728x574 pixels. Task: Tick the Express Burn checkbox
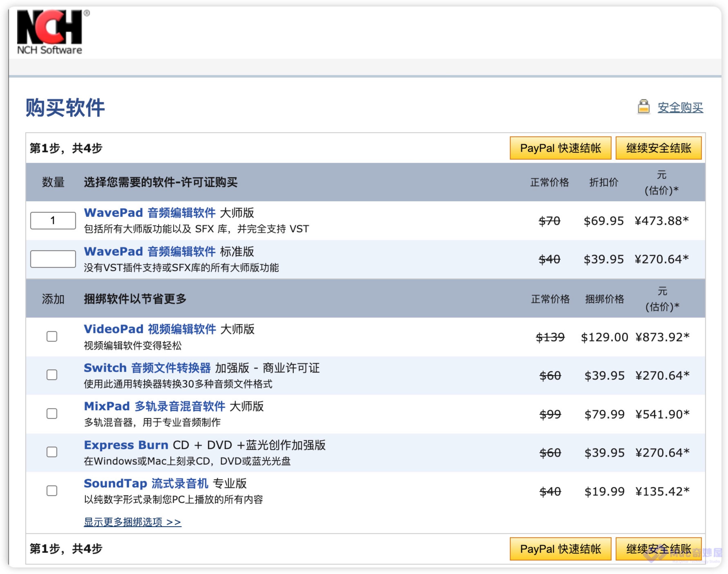[52, 452]
